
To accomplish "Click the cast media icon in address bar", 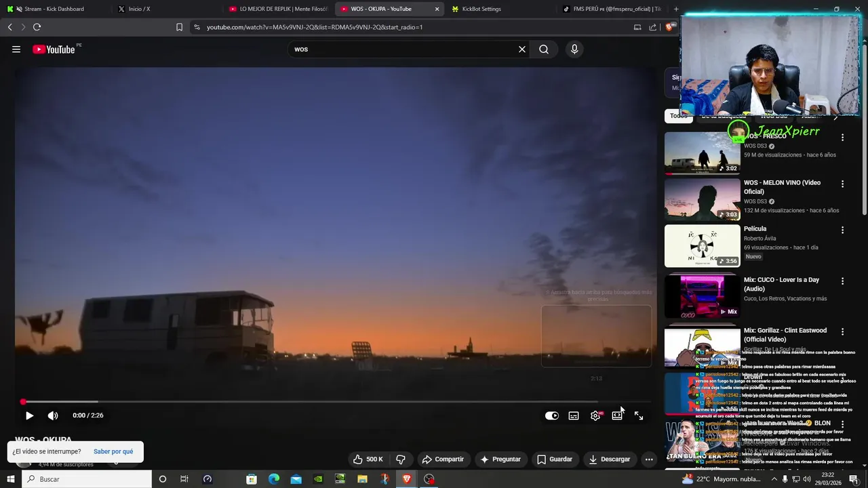I will click(x=637, y=27).
